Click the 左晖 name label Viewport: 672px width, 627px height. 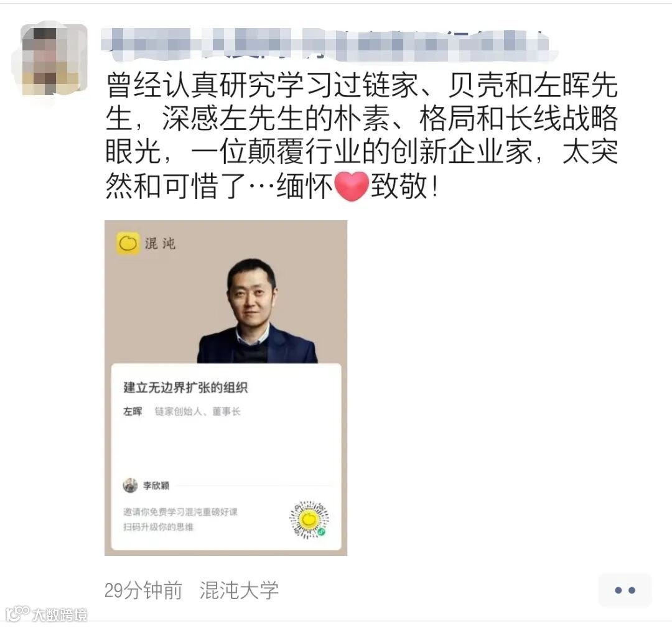[x=133, y=411]
